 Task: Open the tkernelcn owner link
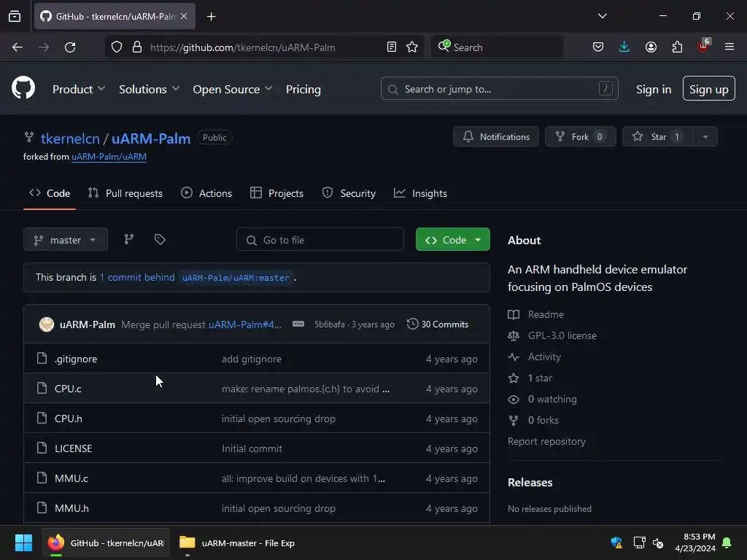(70, 139)
